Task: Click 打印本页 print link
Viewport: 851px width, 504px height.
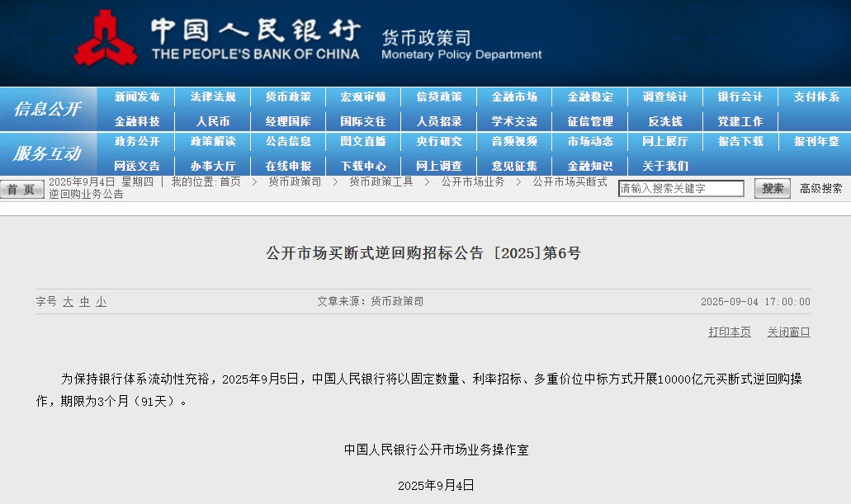Action: [730, 332]
